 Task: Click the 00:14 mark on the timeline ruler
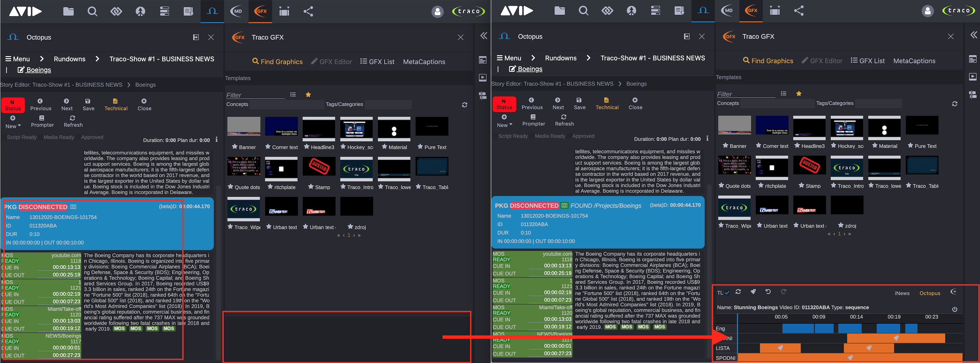point(857,316)
